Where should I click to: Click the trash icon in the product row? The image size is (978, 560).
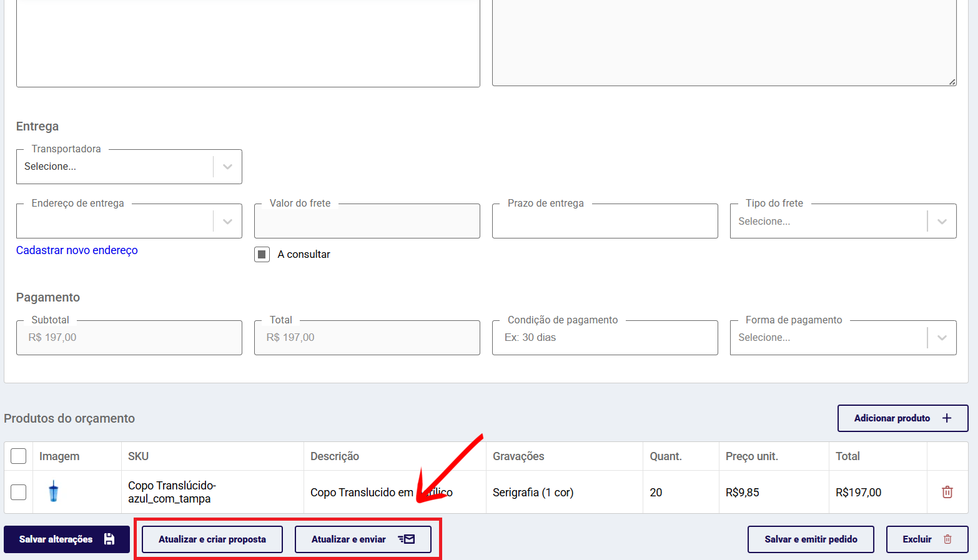pos(947,492)
